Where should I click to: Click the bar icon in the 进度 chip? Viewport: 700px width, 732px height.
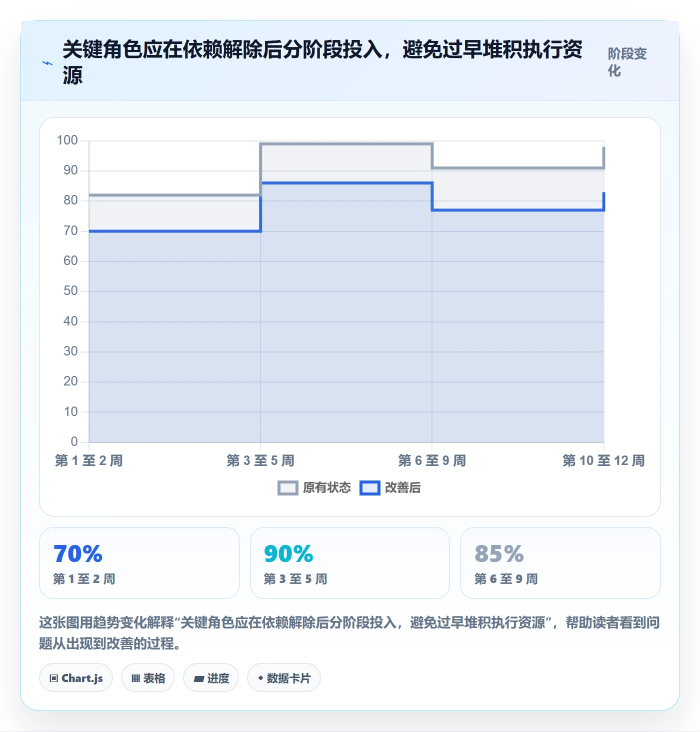pyautogui.click(x=199, y=679)
